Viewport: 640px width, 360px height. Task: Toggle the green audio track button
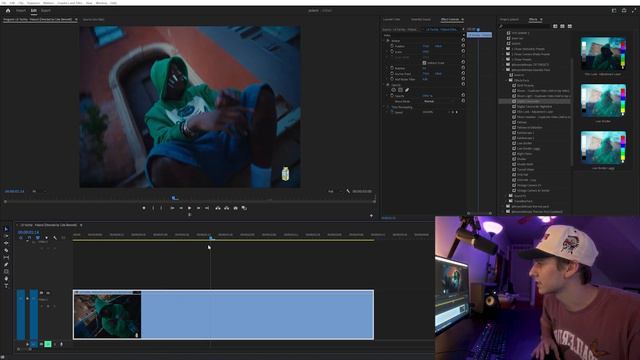tap(48, 344)
